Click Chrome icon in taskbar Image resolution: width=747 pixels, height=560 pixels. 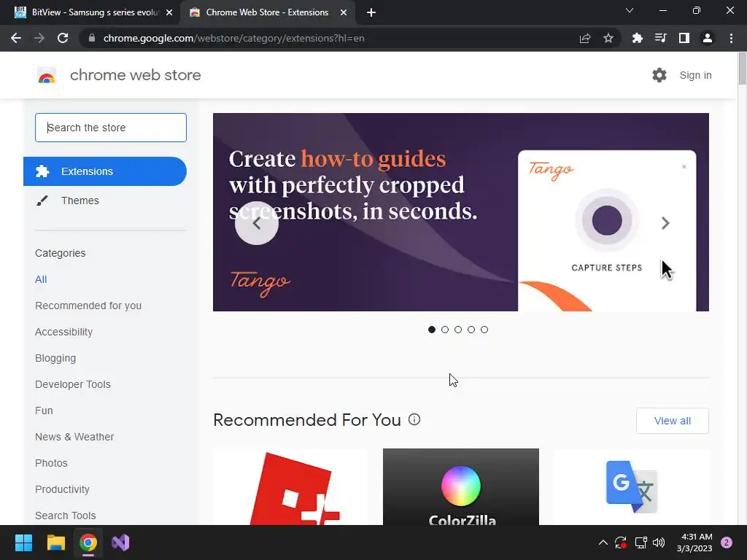[88, 542]
